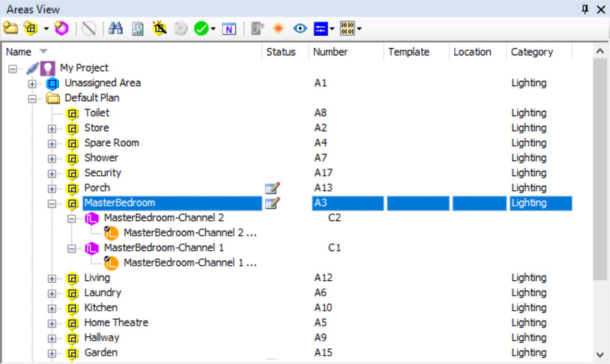Click the purple add channel toolbar icon
The image size is (610, 364).
click(x=61, y=28)
